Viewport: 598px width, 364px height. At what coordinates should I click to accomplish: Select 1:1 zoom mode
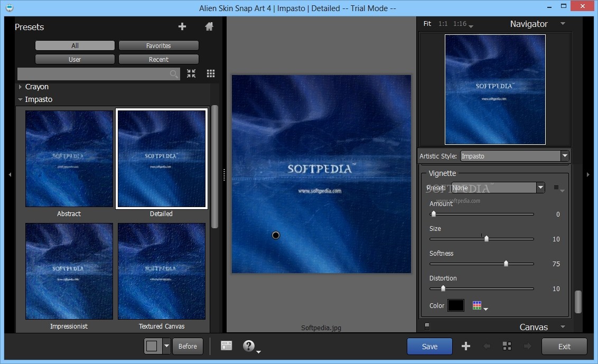tap(443, 24)
